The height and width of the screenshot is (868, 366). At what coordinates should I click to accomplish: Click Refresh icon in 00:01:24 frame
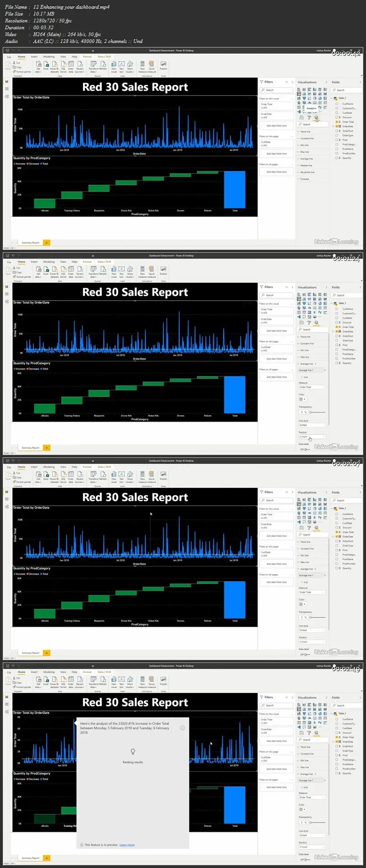point(103,270)
